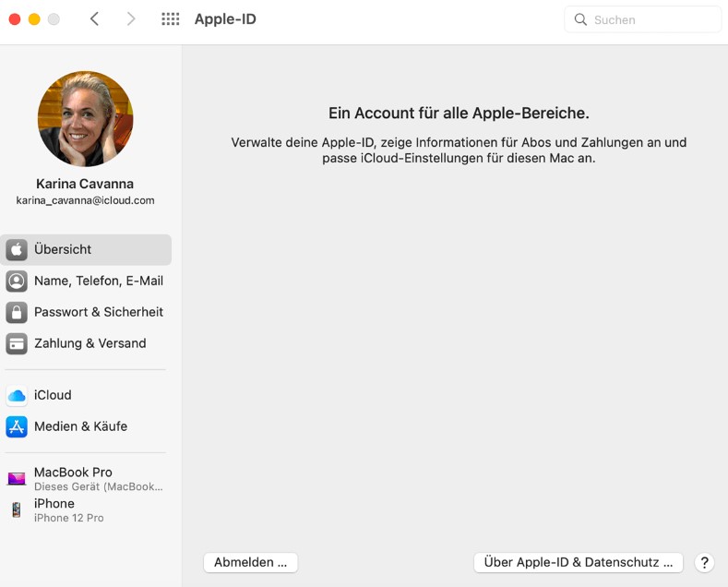Open Passwort & Sicherheit section
This screenshot has width=728, height=587.
click(86, 313)
